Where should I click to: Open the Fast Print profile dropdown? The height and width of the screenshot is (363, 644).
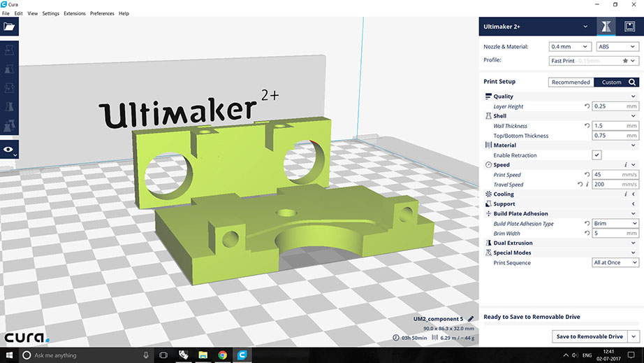click(594, 60)
